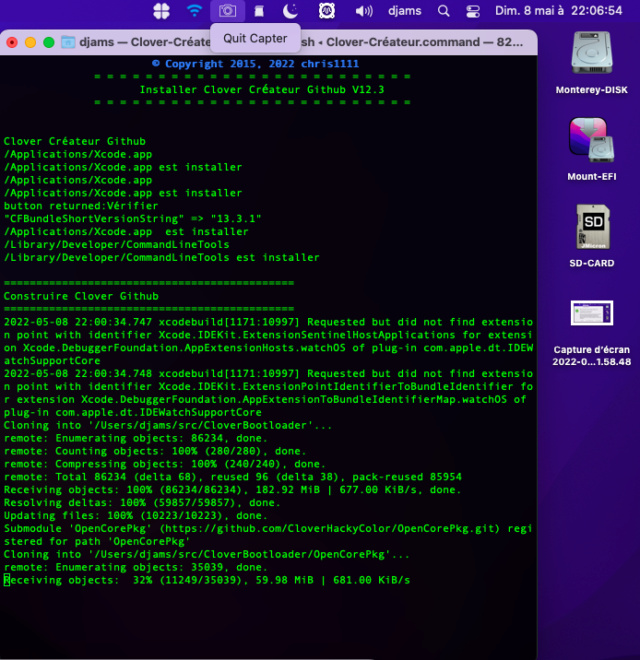
Task: Click the OpenCorePkg.git GitHub URL
Action: pyautogui.click(x=329, y=529)
